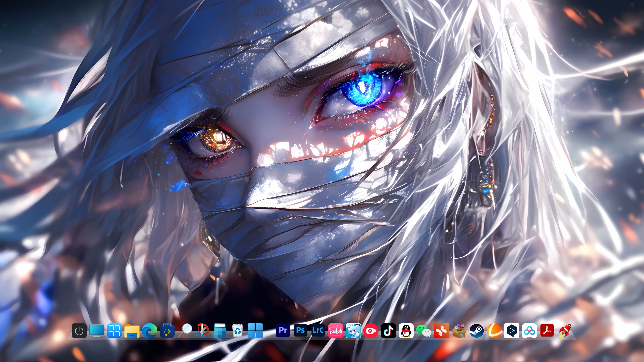Open the bilibili app
This screenshot has height=362, width=644.
[x=335, y=331]
